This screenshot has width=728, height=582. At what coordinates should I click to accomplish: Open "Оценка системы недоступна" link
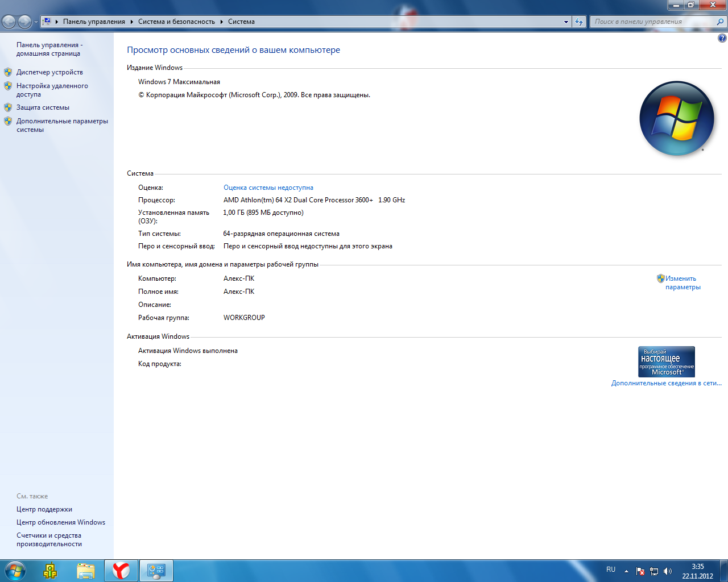pos(268,188)
